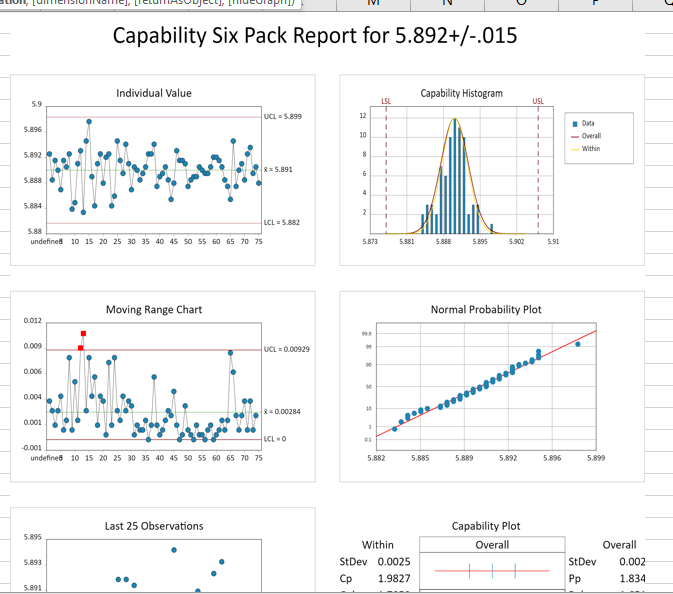
Task: Click the Capability Six Pack Report title
Action: click(x=315, y=38)
